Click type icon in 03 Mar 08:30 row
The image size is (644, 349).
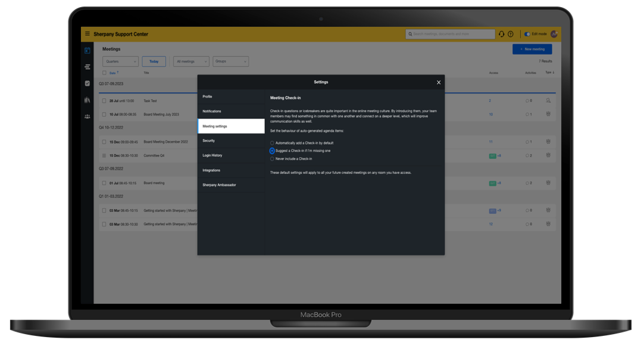548,224
